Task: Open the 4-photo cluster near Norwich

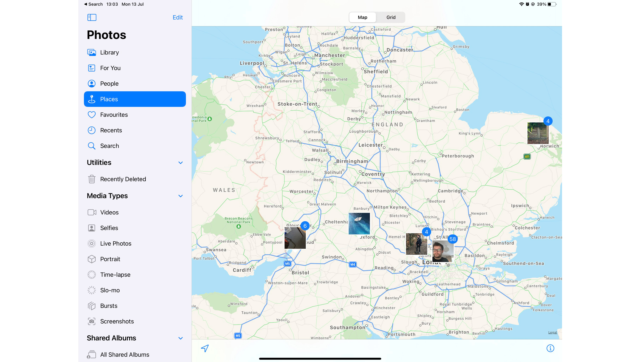Action: pyautogui.click(x=538, y=133)
